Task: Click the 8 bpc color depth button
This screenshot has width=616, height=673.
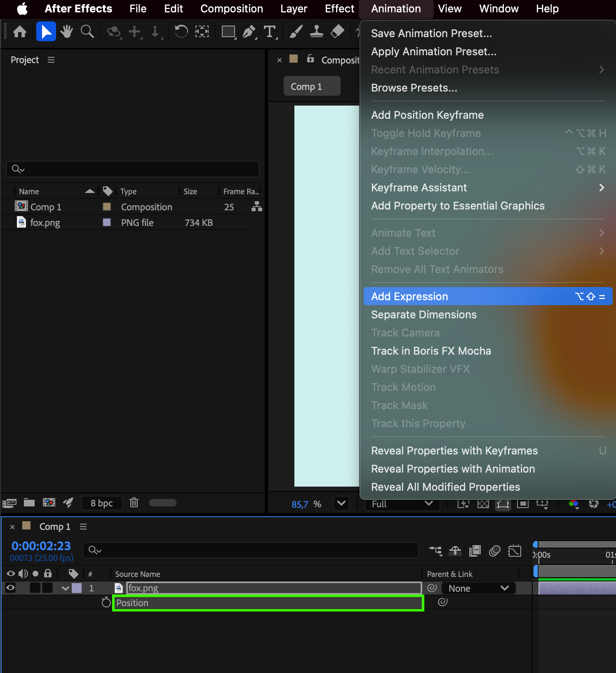Action: click(x=102, y=503)
